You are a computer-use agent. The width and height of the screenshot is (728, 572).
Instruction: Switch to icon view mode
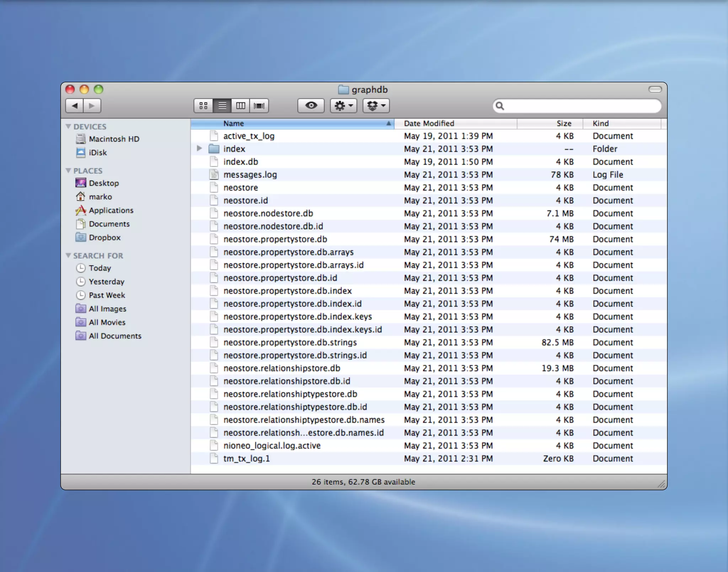(203, 106)
